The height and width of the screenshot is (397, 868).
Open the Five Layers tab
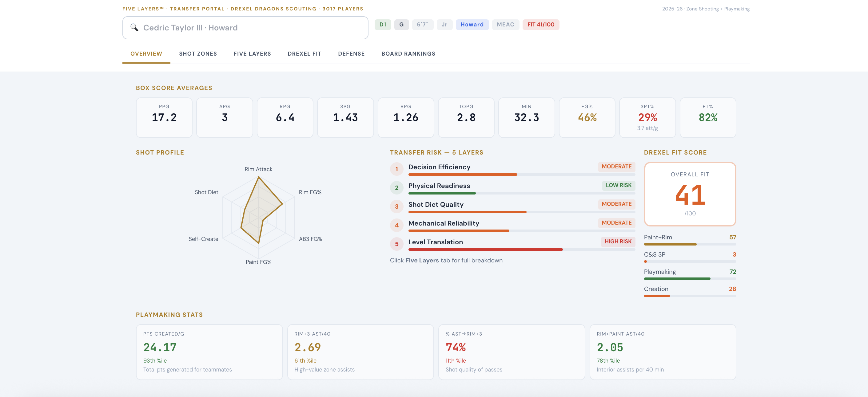click(252, 53)
